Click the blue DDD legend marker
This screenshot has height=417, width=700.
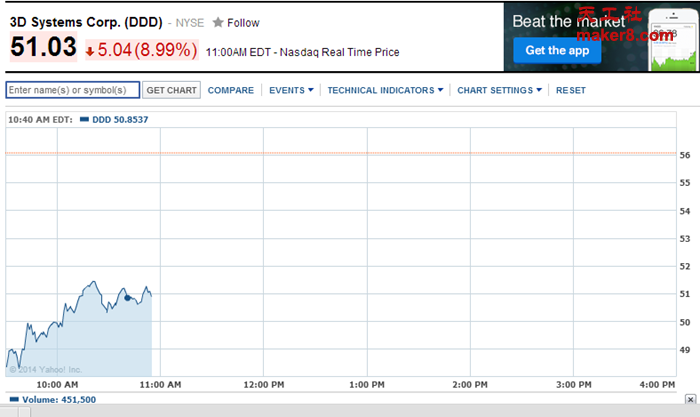[84, 120]
